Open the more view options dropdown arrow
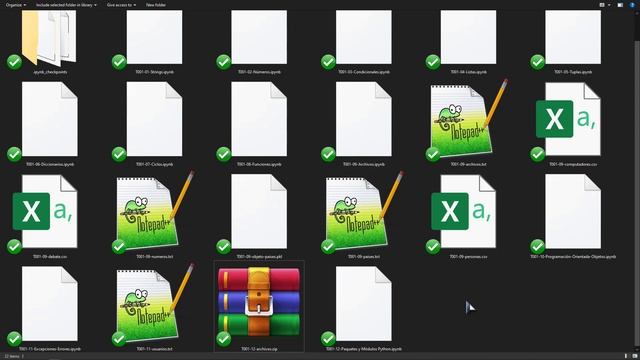Viewport: 640px width, 360px height. (x=609, y=5)
